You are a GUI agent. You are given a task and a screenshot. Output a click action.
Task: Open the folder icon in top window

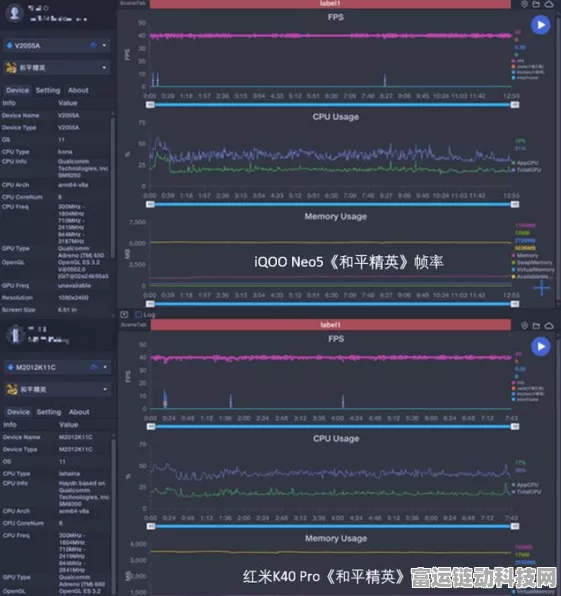(x=536, y=4)
